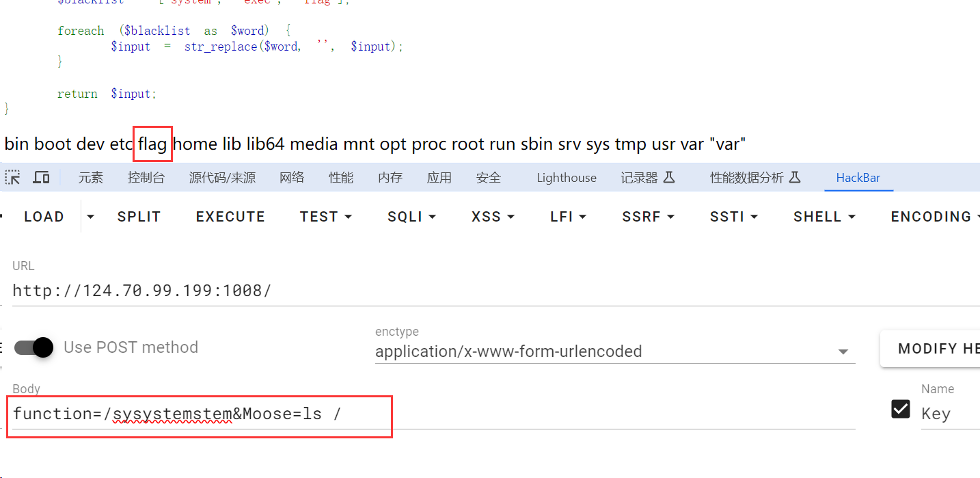Click the flask icon beside 记录器
The image size is (980, 478).
coord(669,178)
